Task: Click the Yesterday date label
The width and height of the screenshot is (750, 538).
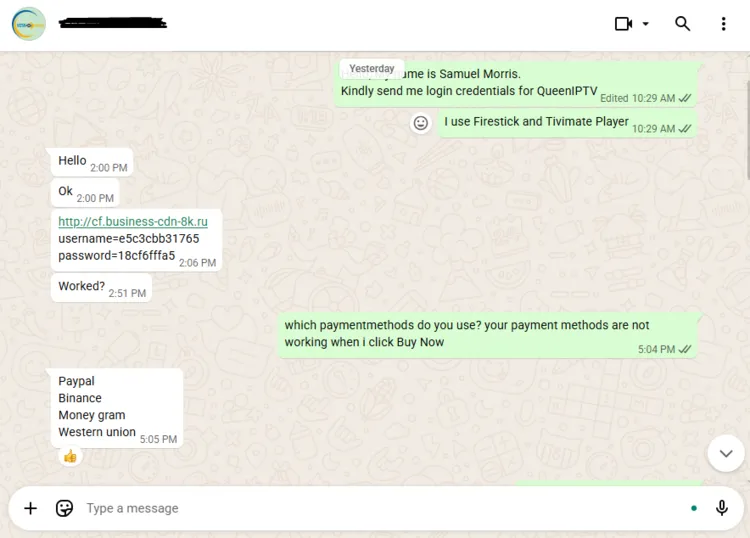Action: click(x=372, y=68)
